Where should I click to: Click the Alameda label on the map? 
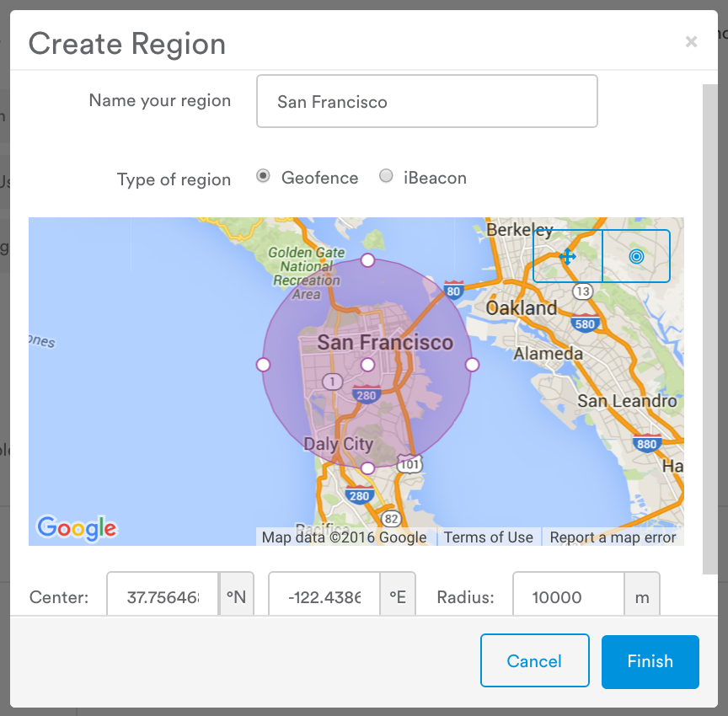click(x=548, y=354)
